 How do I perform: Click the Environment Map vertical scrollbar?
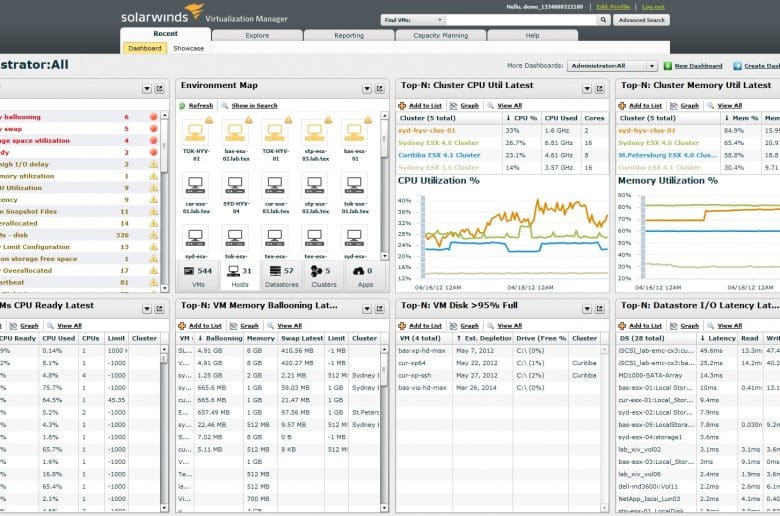click(x=384, y=186)
